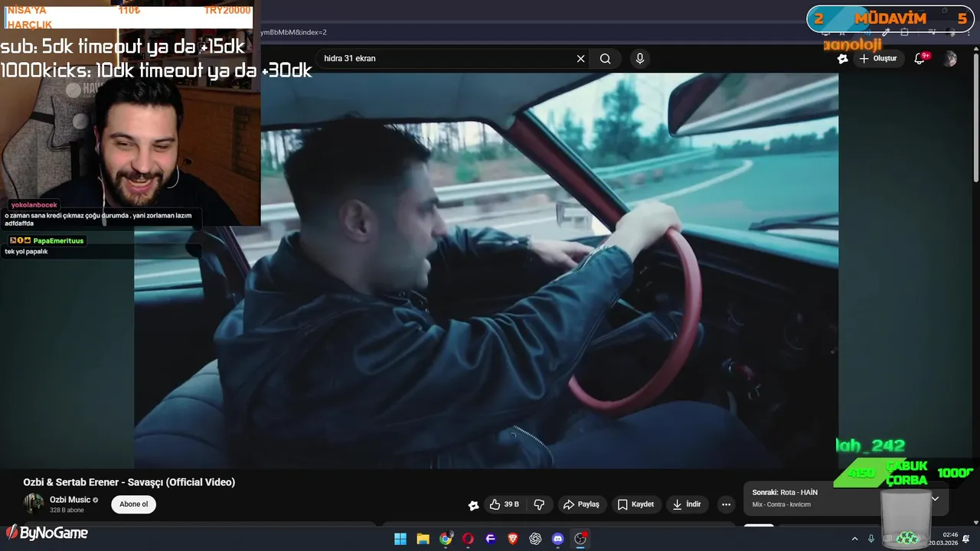This screenshot has width=980, height=551.
Task: Start voice search with microphone icon
Action: point(640,59)
